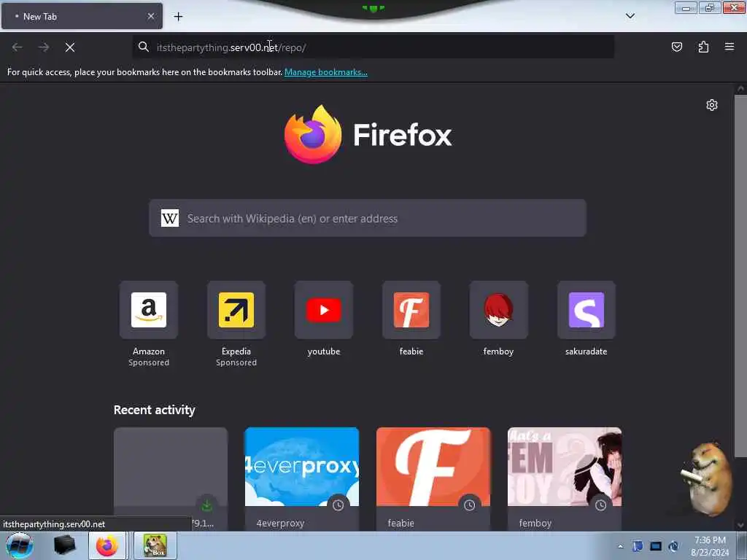This screenshot has height=560, width=747.
Task: Switch to Firefox in the taskbar
Action: click(107, 545)
